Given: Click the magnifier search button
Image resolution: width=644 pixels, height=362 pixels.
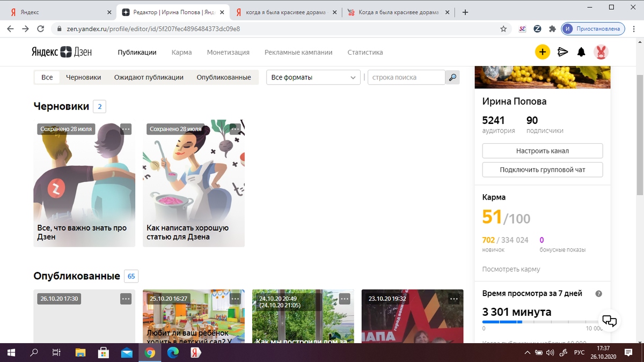Looking at the screenshot, I should tap(452, 77).
